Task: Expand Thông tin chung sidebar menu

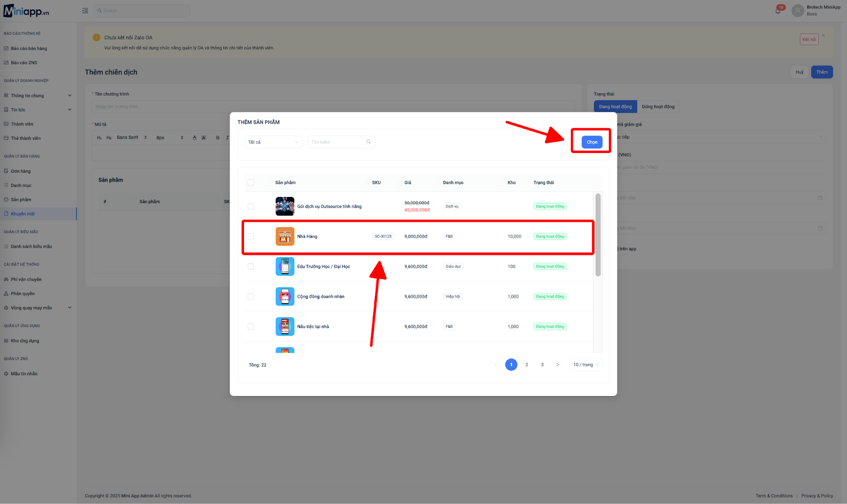Action: pyautogui.click(x=38, y=96)
